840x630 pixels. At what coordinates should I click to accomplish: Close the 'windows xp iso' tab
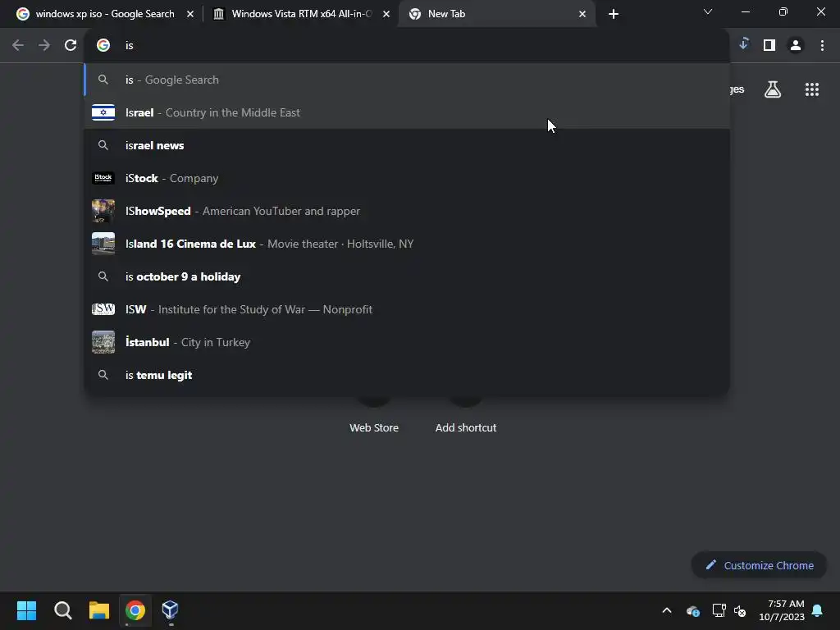click(x=190, y=14)
